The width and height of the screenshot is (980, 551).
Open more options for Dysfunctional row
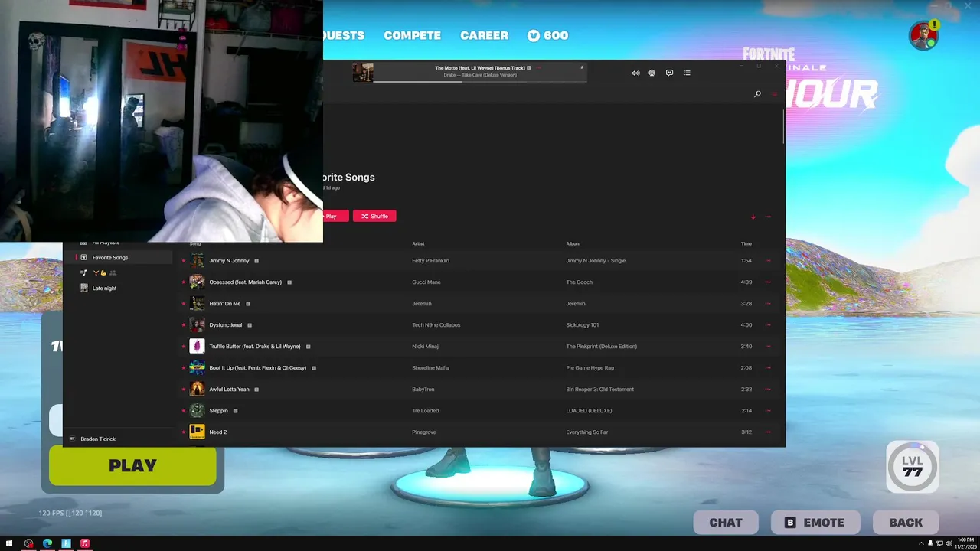(768, 325)
